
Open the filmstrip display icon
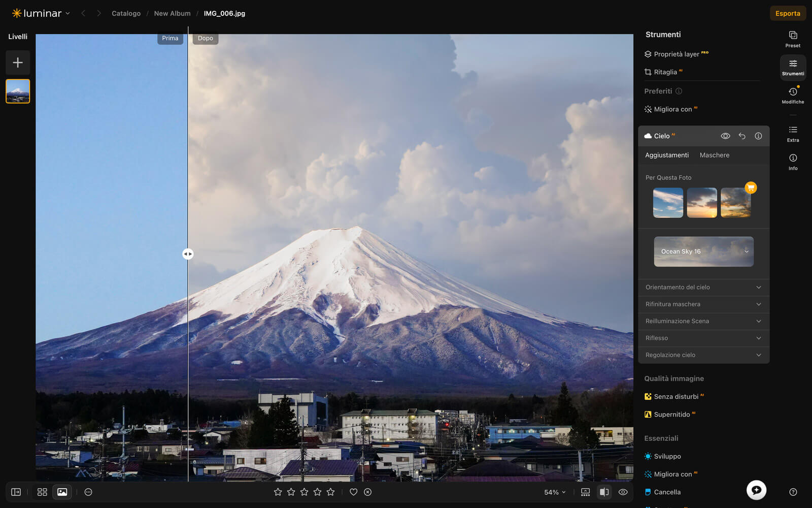pyautogui.click(x=585, y=492)
